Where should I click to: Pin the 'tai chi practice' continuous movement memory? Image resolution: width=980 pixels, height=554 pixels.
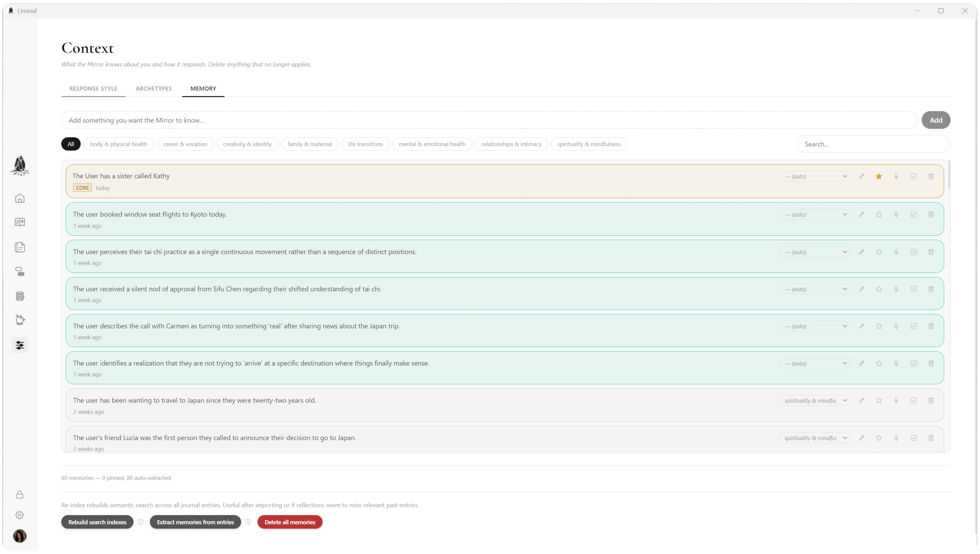[x=896, y=252]
